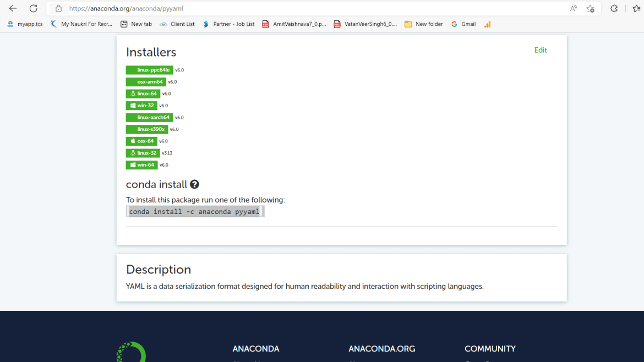Open the Client List bookmark
Viewport: 644px width, 362px height.
177,24
